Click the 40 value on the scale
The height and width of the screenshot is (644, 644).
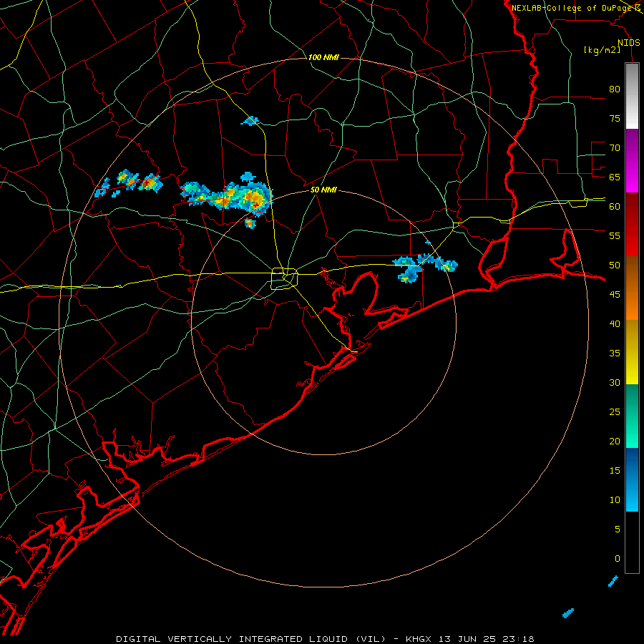click(615, 323)
